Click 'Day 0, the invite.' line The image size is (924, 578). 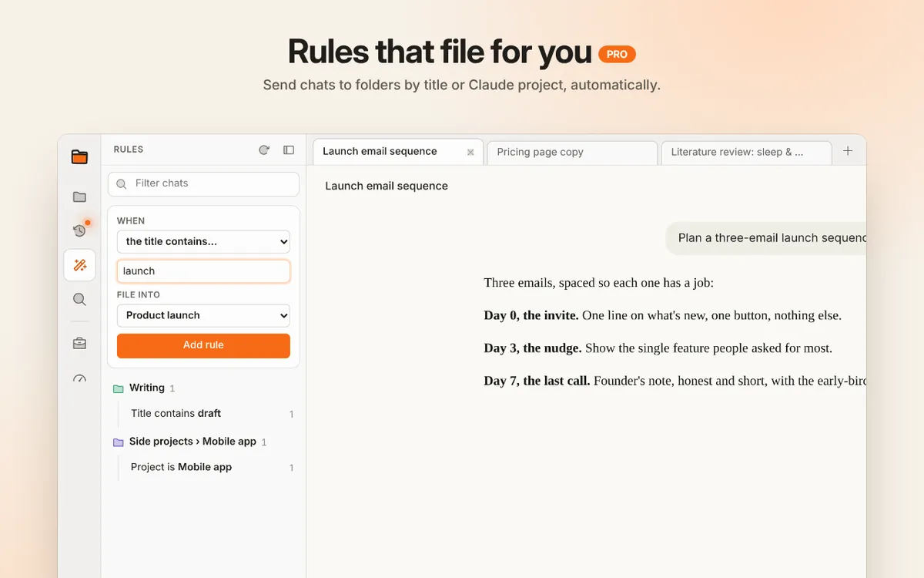663,315
